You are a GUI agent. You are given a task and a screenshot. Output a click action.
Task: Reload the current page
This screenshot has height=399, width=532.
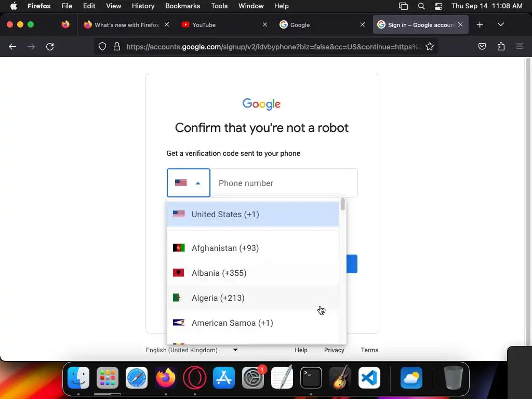click(x=50, y=46)
